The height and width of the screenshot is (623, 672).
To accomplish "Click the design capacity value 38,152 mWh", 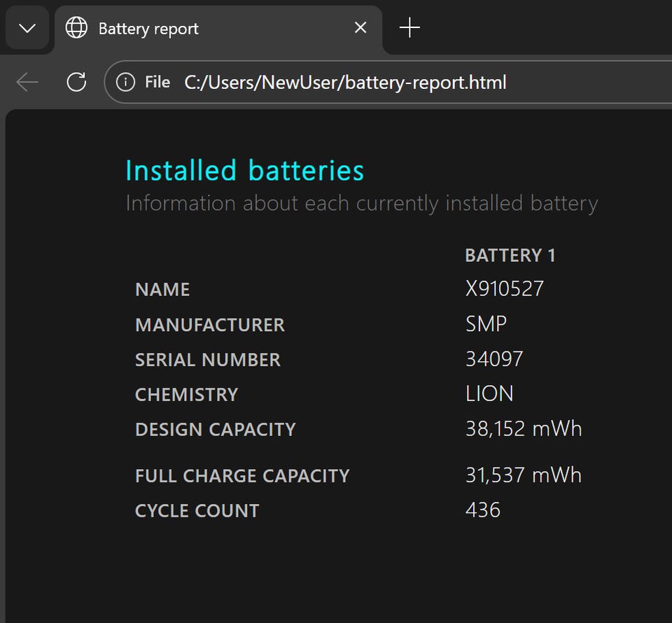I will (523, 429).
